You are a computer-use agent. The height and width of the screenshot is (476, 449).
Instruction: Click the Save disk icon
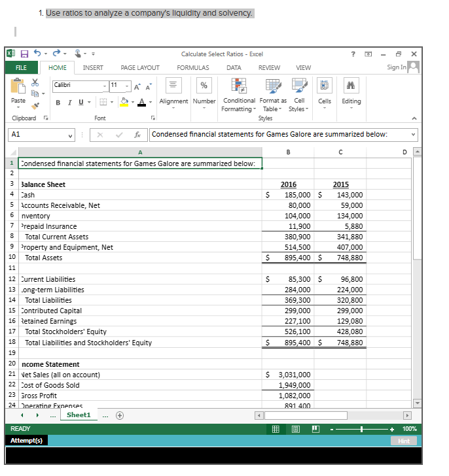24,54
